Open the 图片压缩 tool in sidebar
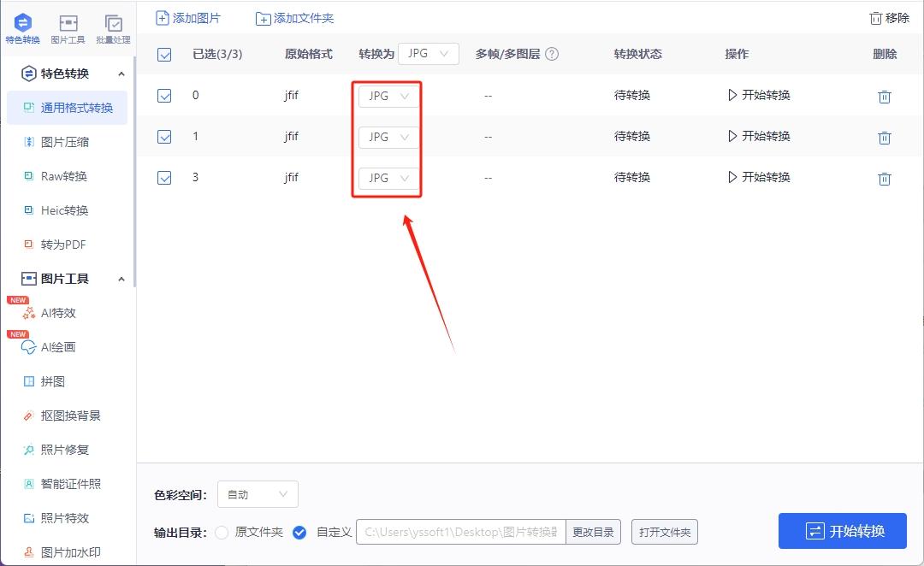Screen dimensions: 924x566 point(64,142)
